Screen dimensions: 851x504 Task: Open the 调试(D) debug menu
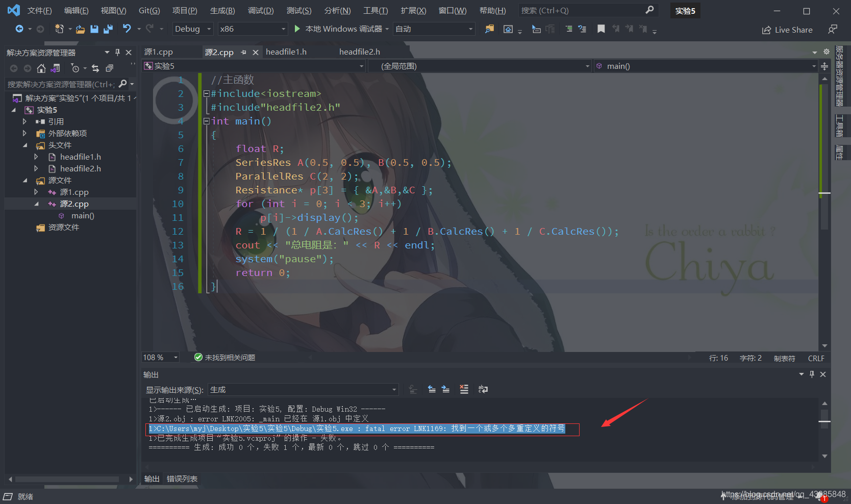point(261,11)
